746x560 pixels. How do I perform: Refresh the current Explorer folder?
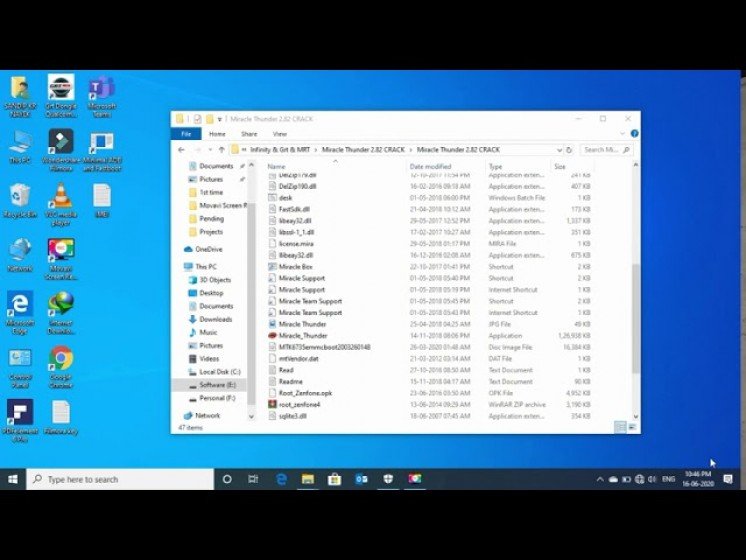[x=569, y=150]
